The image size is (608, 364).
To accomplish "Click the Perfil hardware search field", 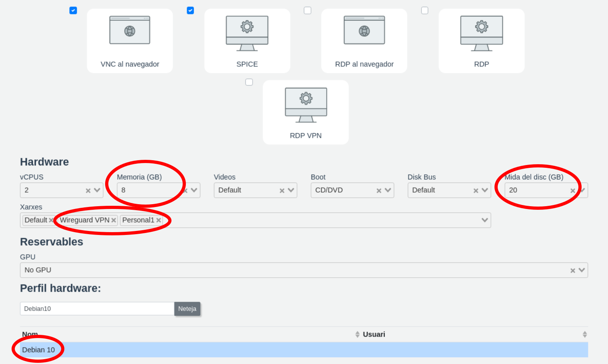I will pos(97,308).
